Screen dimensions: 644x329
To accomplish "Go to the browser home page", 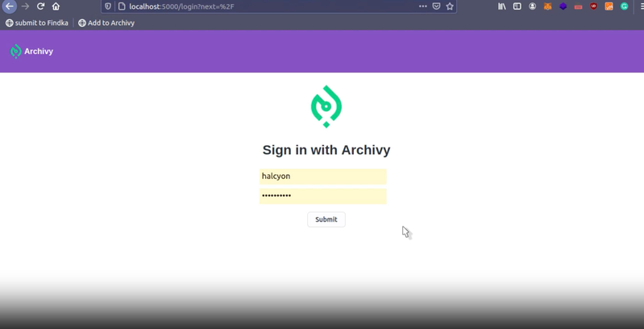I will coord(56,6).
